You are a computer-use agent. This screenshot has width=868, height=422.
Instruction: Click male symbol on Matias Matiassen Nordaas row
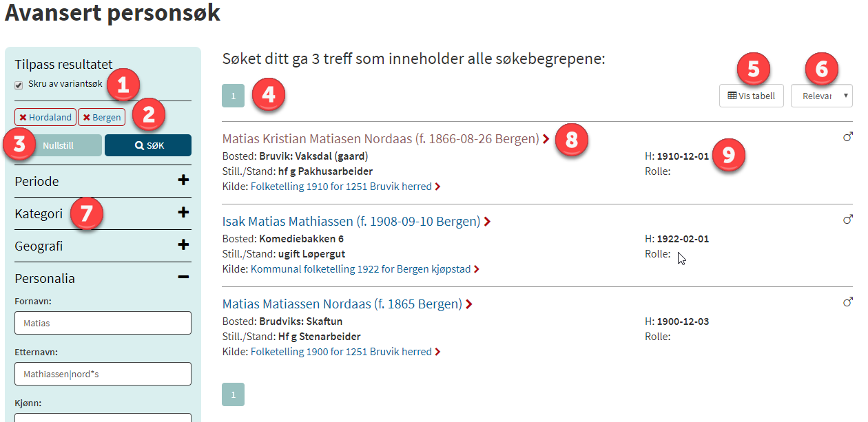(x=848, y=302)
